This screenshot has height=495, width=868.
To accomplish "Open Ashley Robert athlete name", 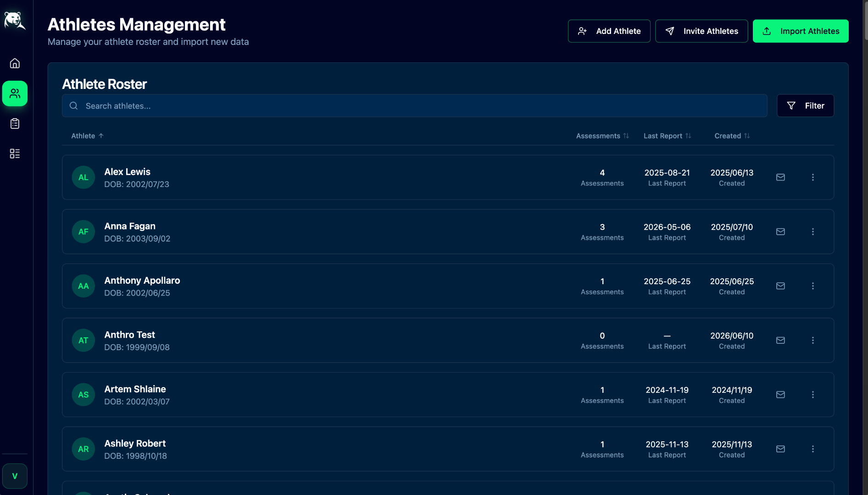I will (135, 444).
